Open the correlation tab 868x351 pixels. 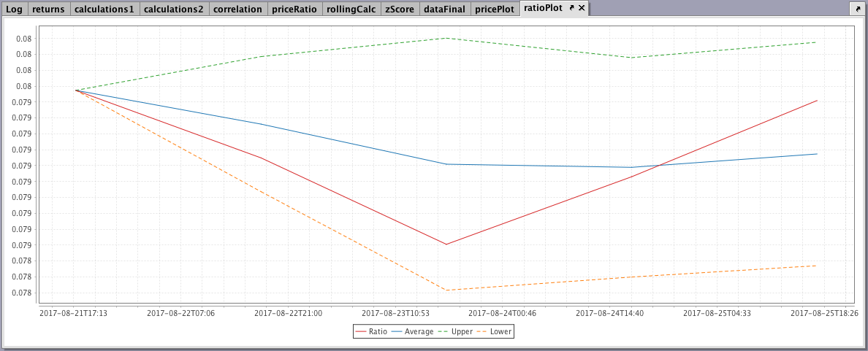coord(238,9)
